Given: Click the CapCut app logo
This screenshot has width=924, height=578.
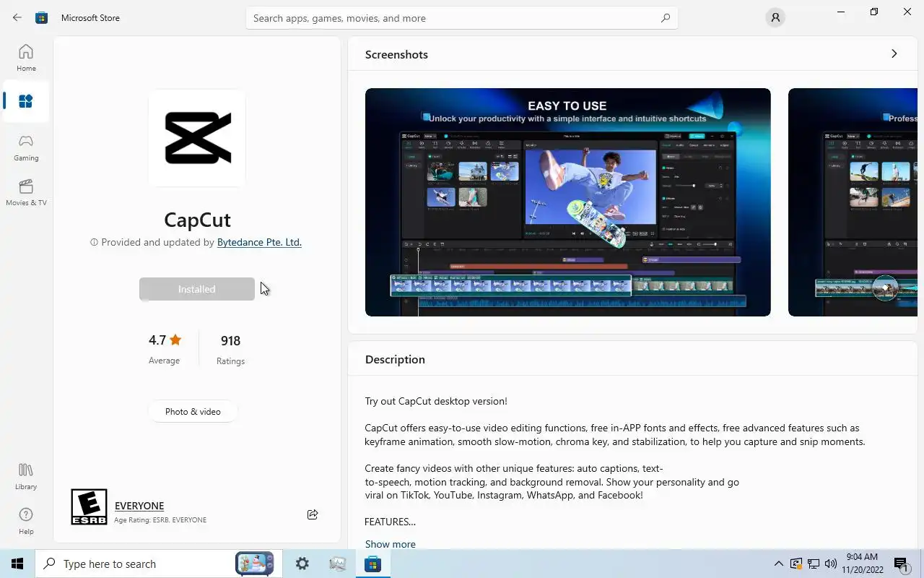Looking at the screenshot, I should pyautogui.click(x=197, y=137).
